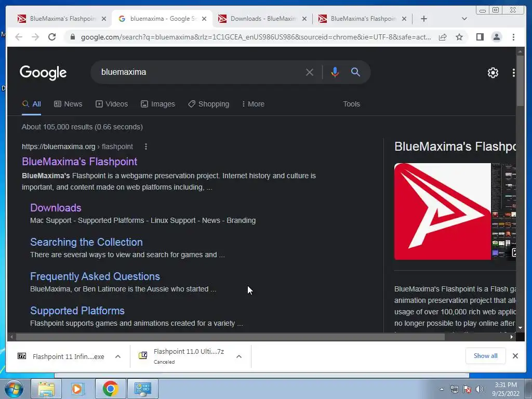Click the page horizontal scrollbar
The width and height of the screenshot is (532, 399).
tap(230, 337)
